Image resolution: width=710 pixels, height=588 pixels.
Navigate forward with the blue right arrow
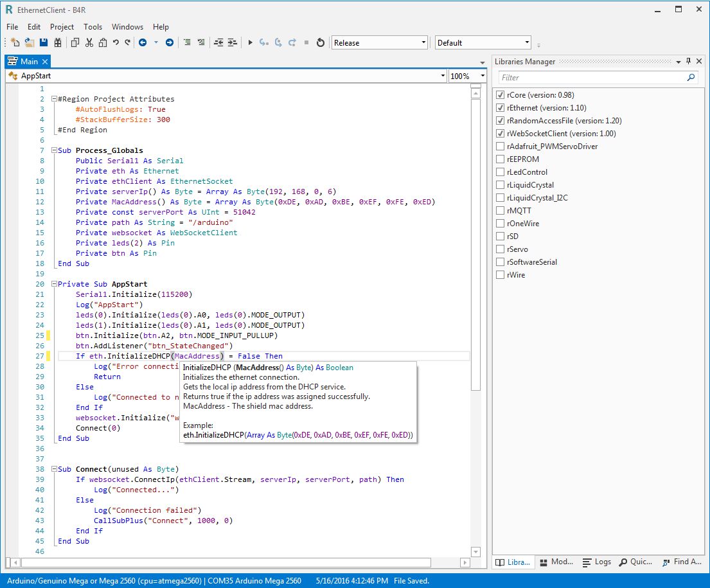[x=170, y=43]
